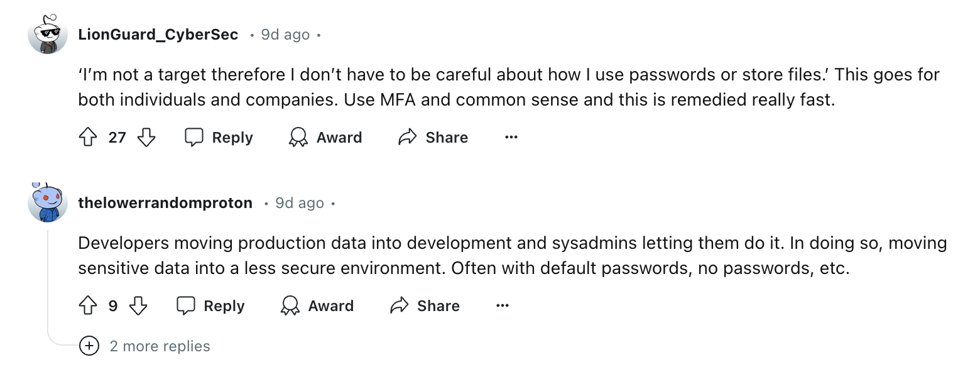This screenshot has height=367, width=980.
Task: Visit the thelowerrandomproton username link
Action: pos(165,203)
